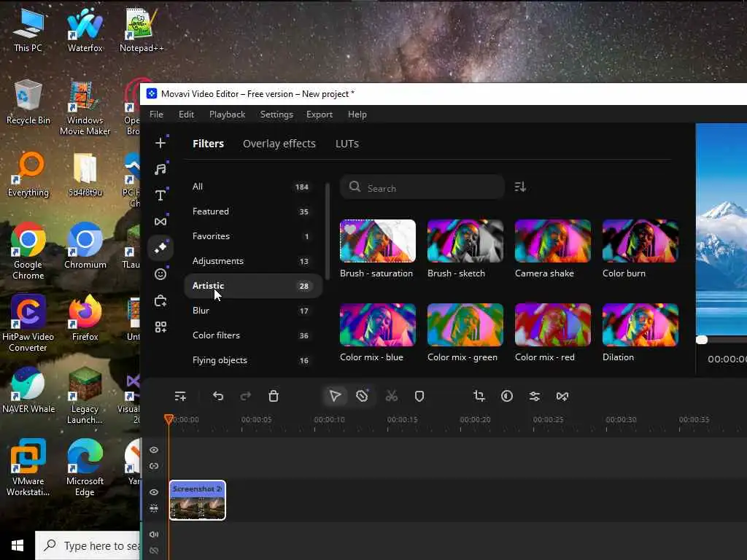This screenshot has height=560, width=747.
Task: Open the Edit menu
Action: point(186,114)
